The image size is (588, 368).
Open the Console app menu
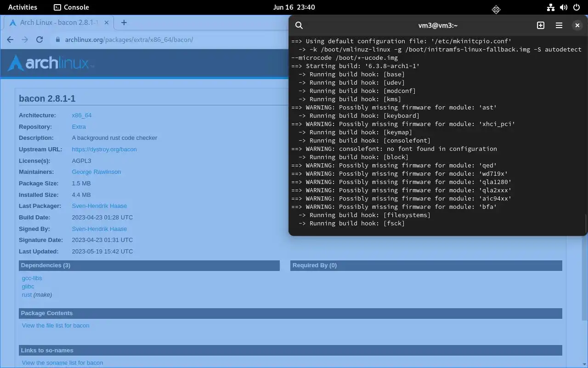[71, 7]
